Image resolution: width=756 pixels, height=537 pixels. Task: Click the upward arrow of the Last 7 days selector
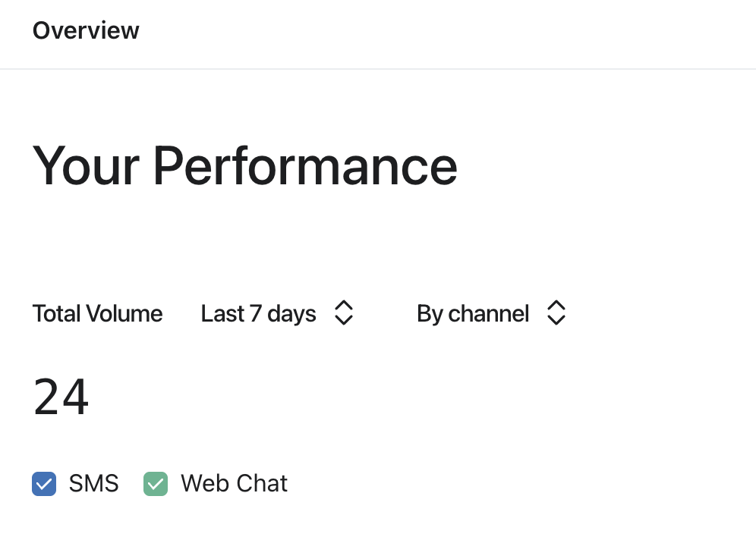point(344,306)
